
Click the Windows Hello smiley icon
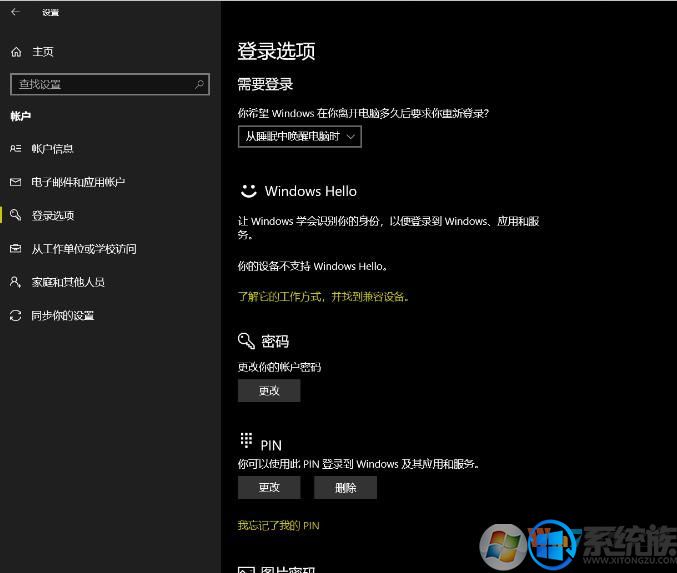point(248,191)
